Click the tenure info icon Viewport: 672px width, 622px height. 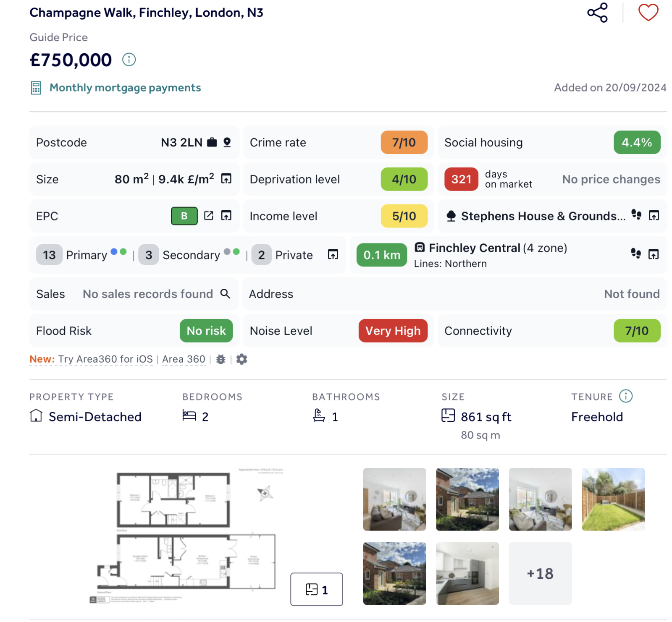click(626, 396)
